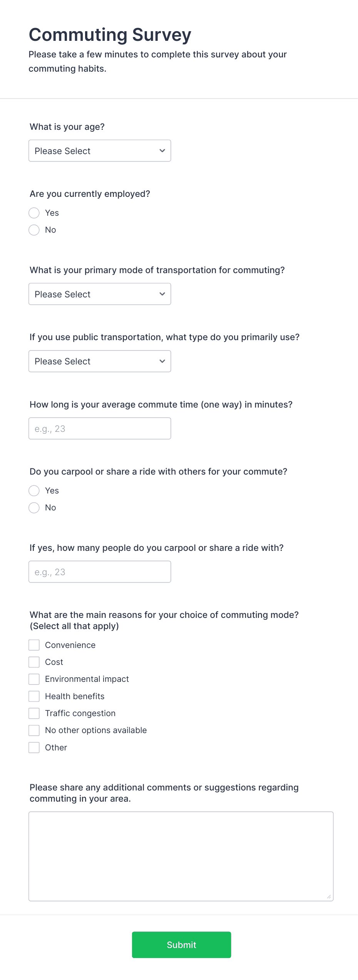Open the public transportation type dropdown
This screenshot has height=980, width=358.
(x=99, y=361)
